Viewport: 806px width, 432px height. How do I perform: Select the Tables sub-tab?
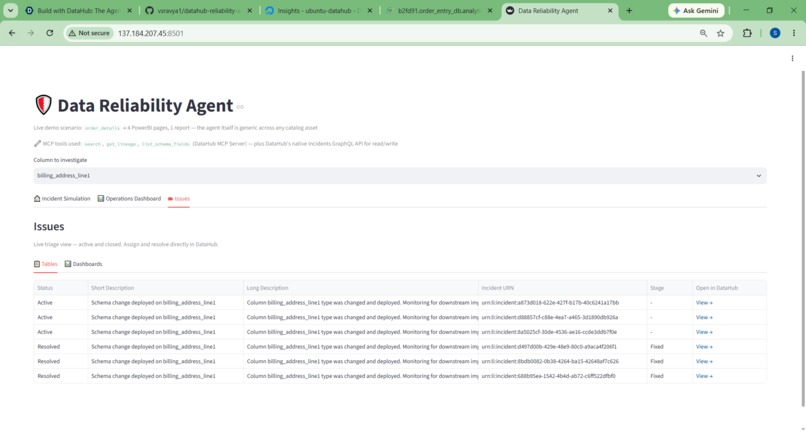[x=46, y=264]
